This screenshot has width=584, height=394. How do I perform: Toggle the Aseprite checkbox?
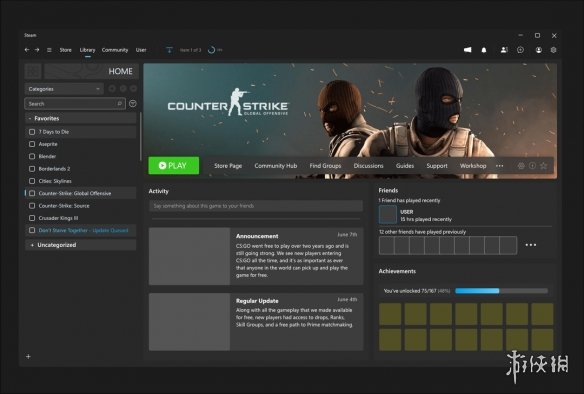click(x=32, y=144)
